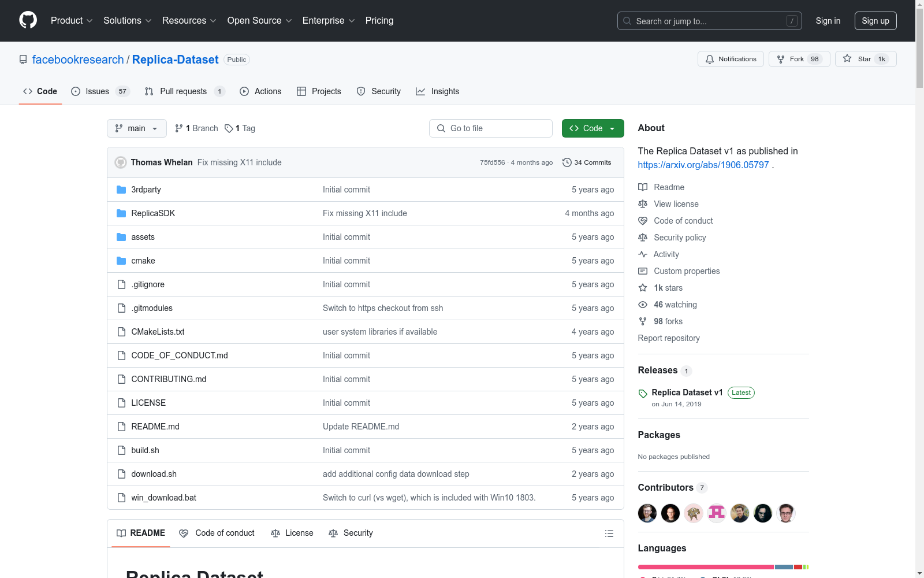This screenshot has height=578, width=924.
Task: Click the Search or jump to field
Action: tap(710, 21)
